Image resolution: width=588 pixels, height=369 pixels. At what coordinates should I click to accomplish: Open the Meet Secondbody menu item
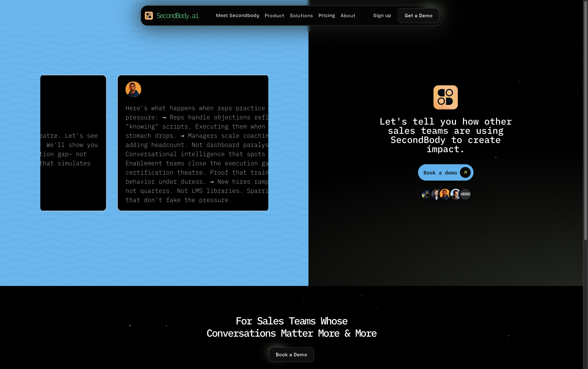237,16
